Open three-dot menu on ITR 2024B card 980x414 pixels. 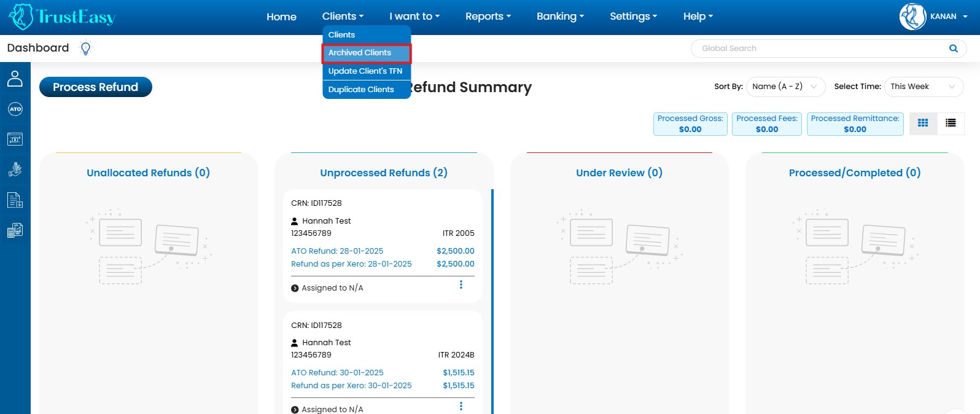click(x=461, y=407)
